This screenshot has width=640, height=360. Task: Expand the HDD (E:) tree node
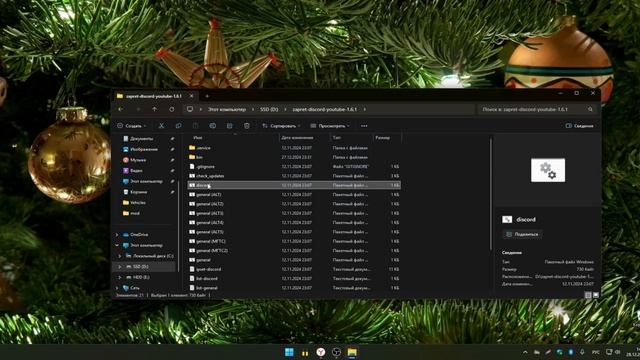pos(120,277)
